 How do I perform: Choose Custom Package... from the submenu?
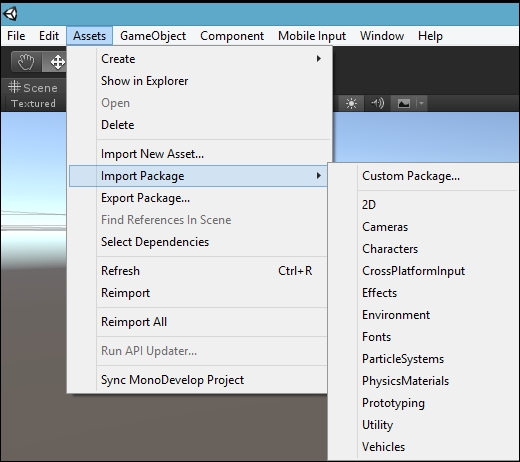click(x=411, y=176)
